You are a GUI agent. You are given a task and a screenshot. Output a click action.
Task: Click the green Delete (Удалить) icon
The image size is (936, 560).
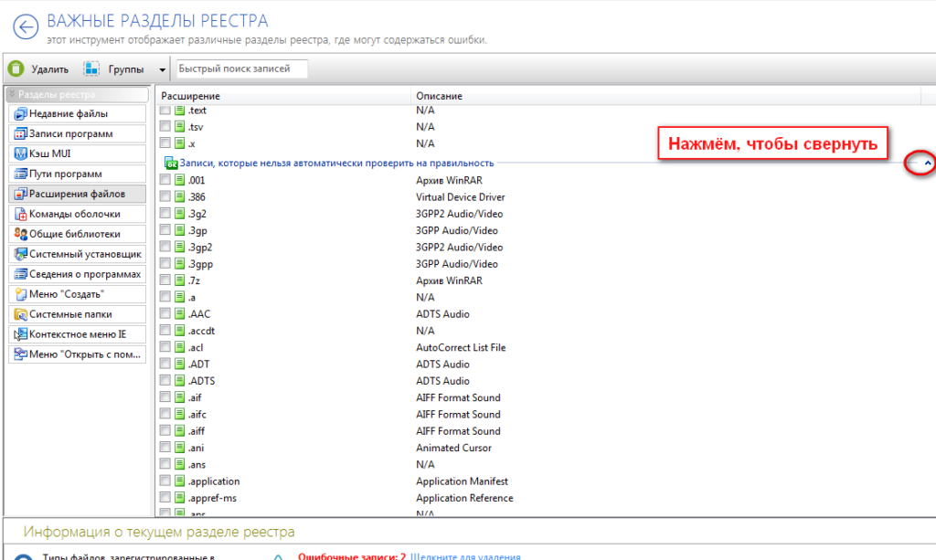pos(16,69)
